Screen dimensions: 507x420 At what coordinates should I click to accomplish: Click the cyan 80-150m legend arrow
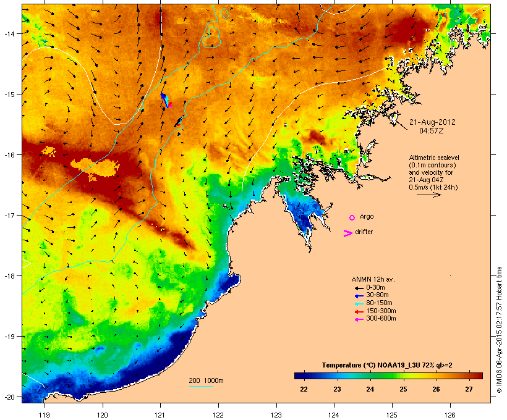pyautogui.click(x=359, y=304)
